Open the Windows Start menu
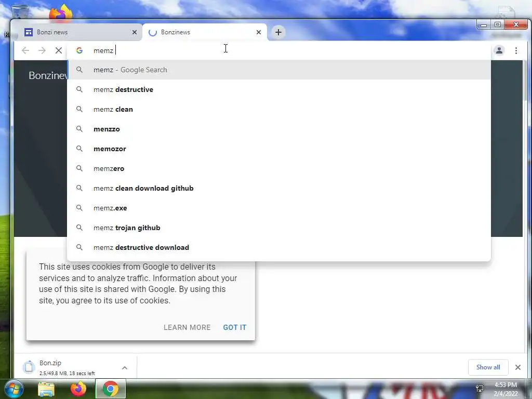Viewport: 532px width, 399px height. 14,389
